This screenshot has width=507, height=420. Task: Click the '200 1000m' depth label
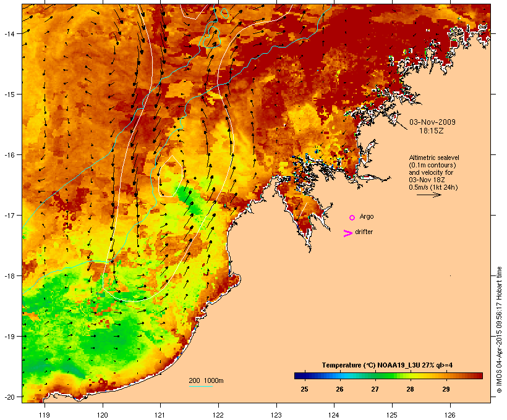(206, 380)
